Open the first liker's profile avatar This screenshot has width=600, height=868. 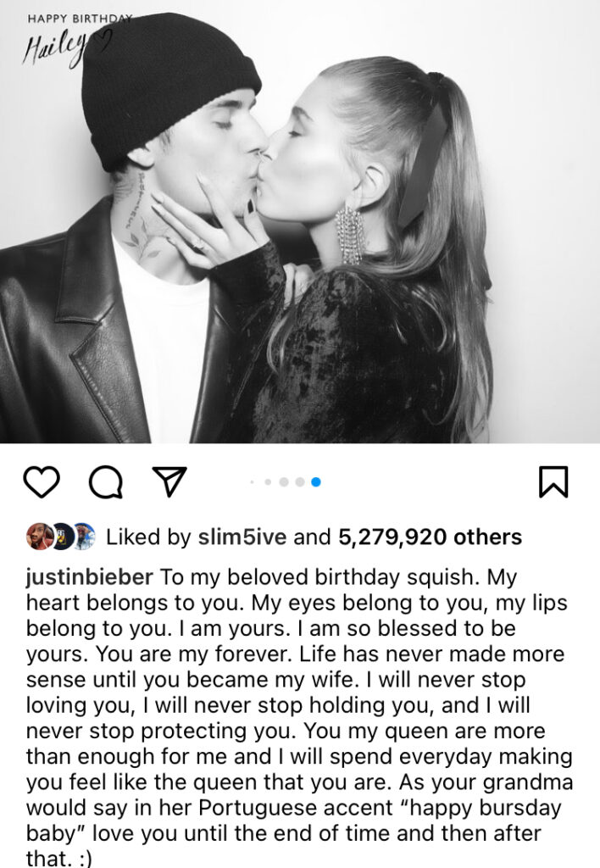coord(39,536)
